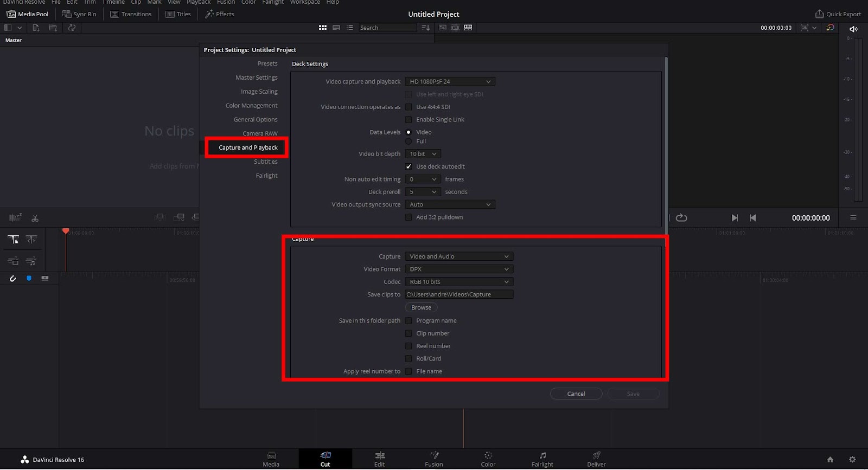Image resolution: width=868 pixels, height=470 pixels.
Task: Expand the viewer overlay options arrow
Action: click(x=814, y=28)
